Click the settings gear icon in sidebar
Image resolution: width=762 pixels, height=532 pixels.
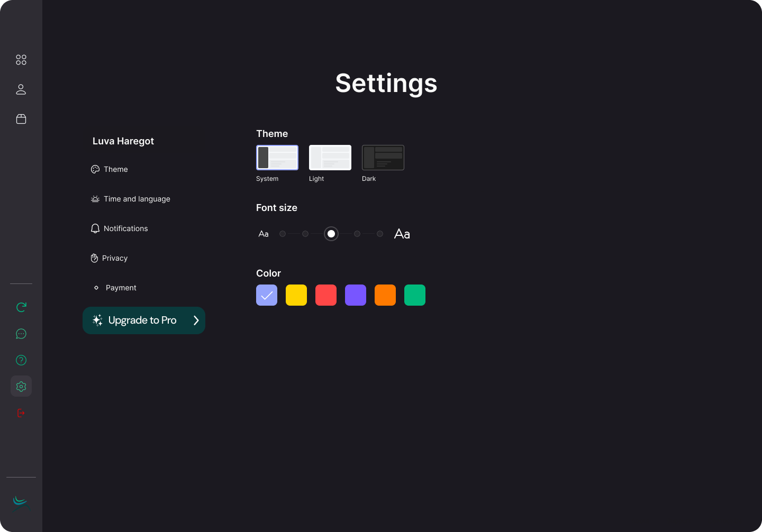click(21, 387)
